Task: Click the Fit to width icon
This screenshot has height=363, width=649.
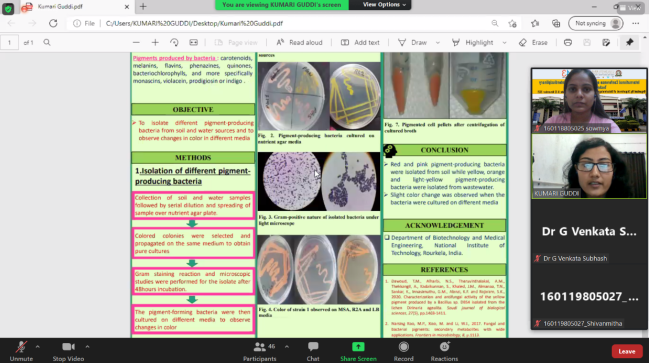Action: click(x=193, y=43)
